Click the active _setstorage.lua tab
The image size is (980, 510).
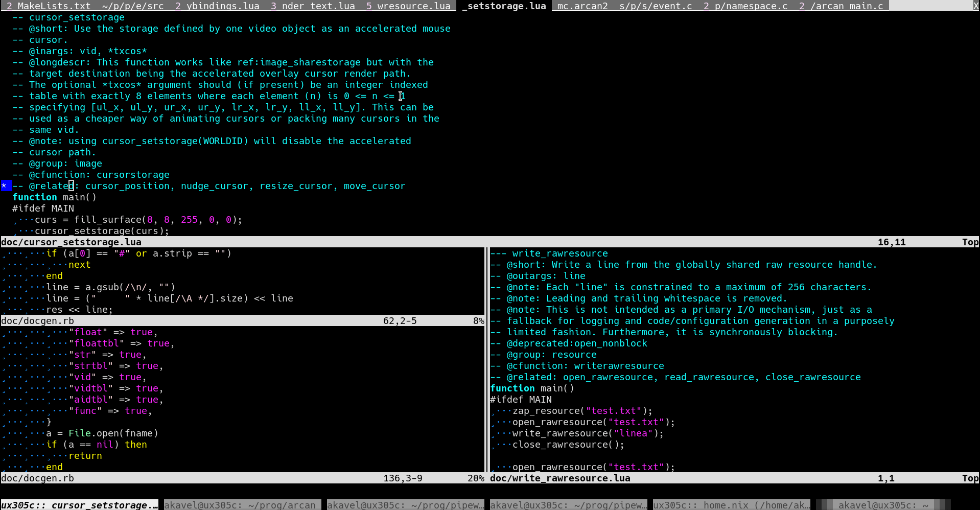click(x=503, y=6)
